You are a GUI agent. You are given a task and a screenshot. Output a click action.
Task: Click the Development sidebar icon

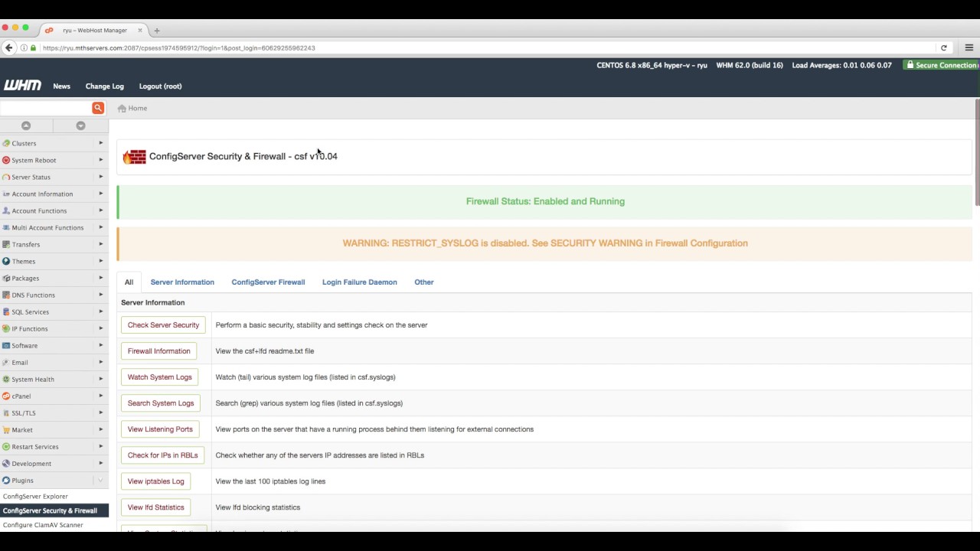pos(6,463)
